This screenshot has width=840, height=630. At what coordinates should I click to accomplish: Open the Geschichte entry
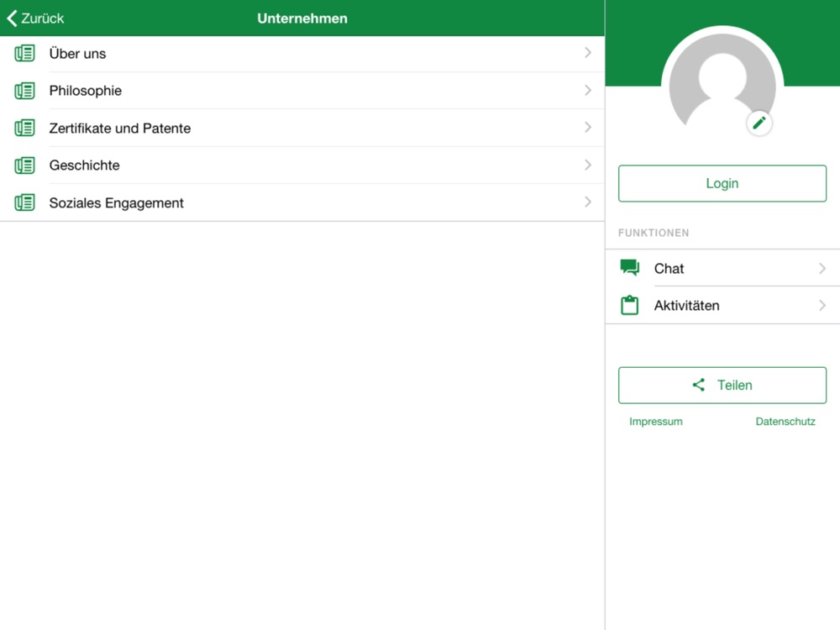(x=302, y=165)
